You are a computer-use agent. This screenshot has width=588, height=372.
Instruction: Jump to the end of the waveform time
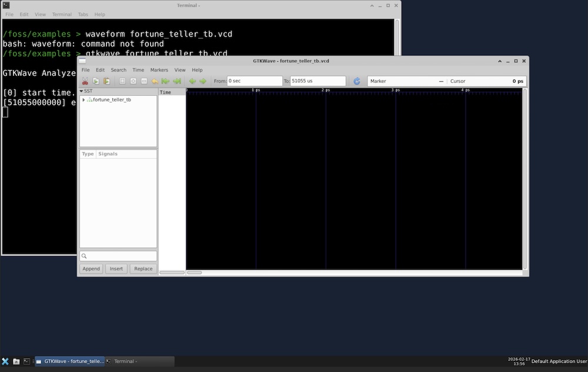point(176,81)
